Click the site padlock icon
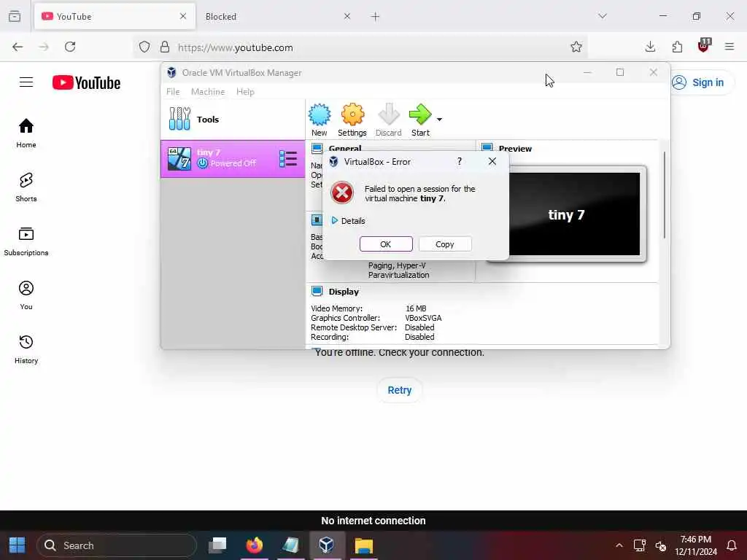 tap(165, 47)
